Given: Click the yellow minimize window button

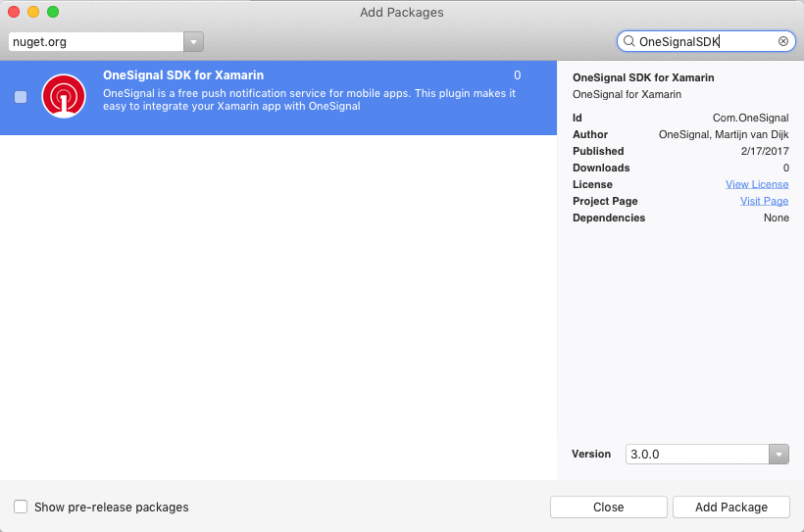Looking at the screenshot, I should tap(33, 12).
